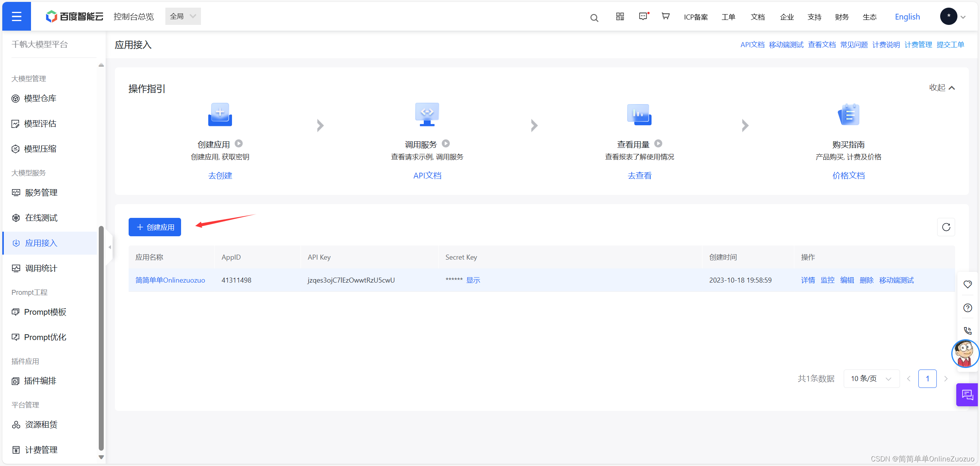Open 控制台总览 in header
Viewport: 980px width, 466px height.
click(x=134, y=16)
